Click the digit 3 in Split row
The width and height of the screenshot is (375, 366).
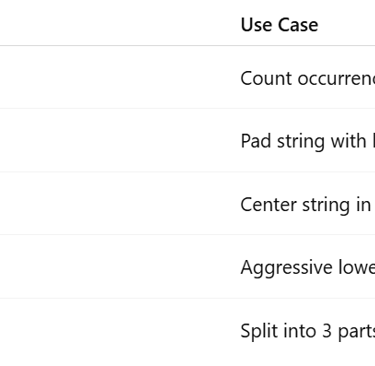coord(327,331)
